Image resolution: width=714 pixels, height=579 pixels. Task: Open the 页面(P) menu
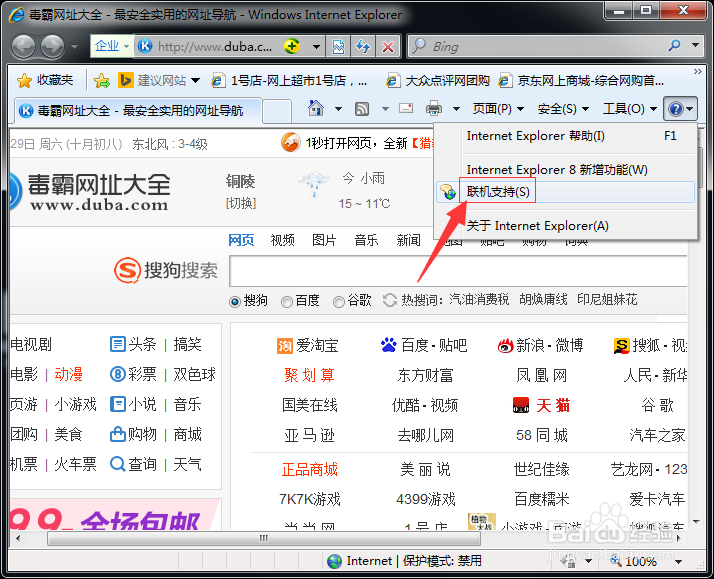tap(498, 109)
